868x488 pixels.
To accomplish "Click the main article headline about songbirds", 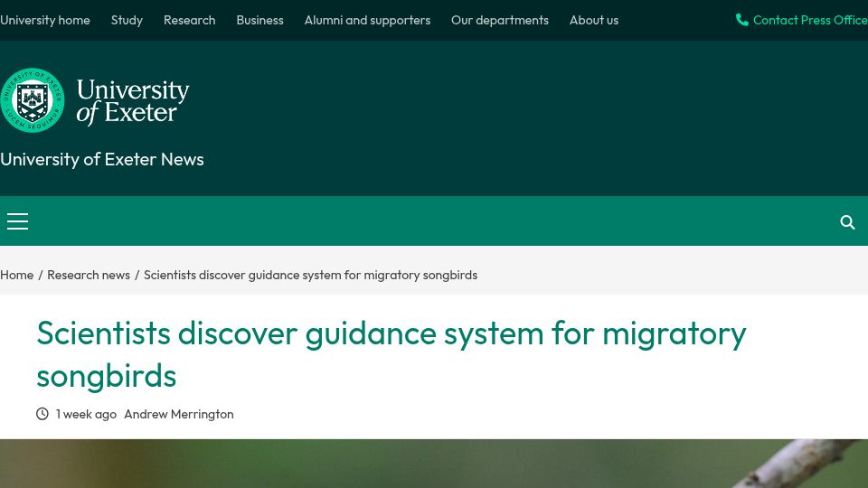I will [392, 354].
